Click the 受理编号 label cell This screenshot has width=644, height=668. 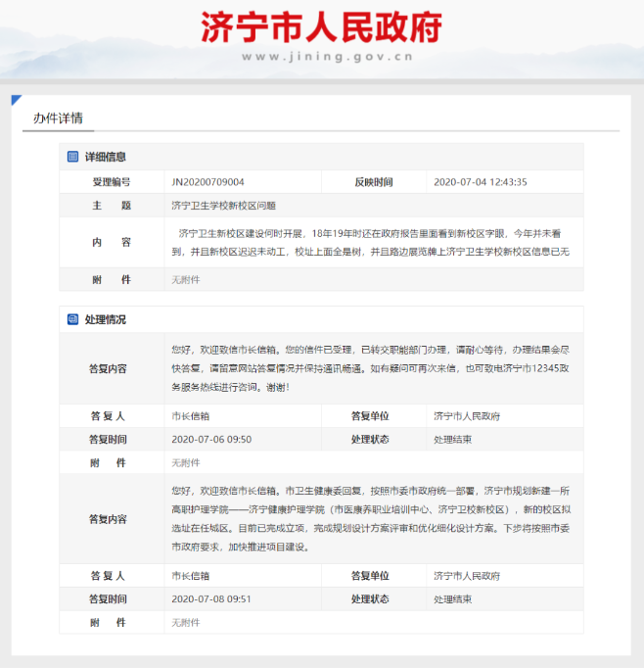point(112,182)
